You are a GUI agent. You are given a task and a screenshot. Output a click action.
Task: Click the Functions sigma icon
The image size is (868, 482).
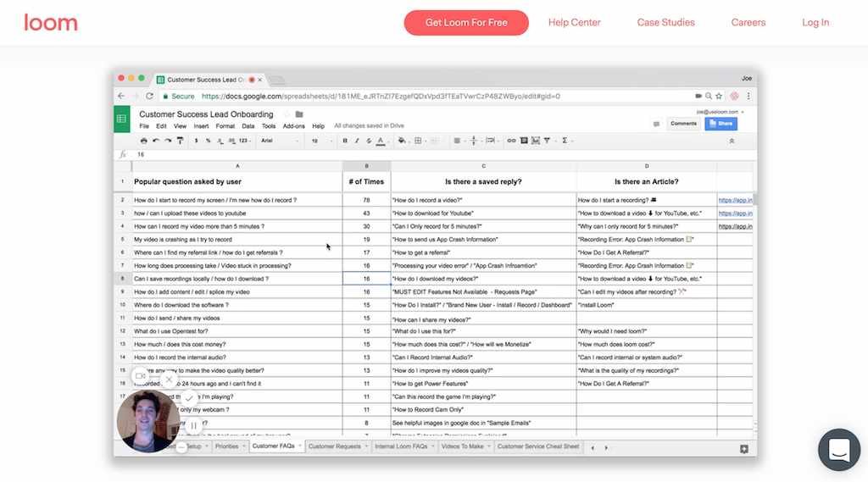pos(565,141)
